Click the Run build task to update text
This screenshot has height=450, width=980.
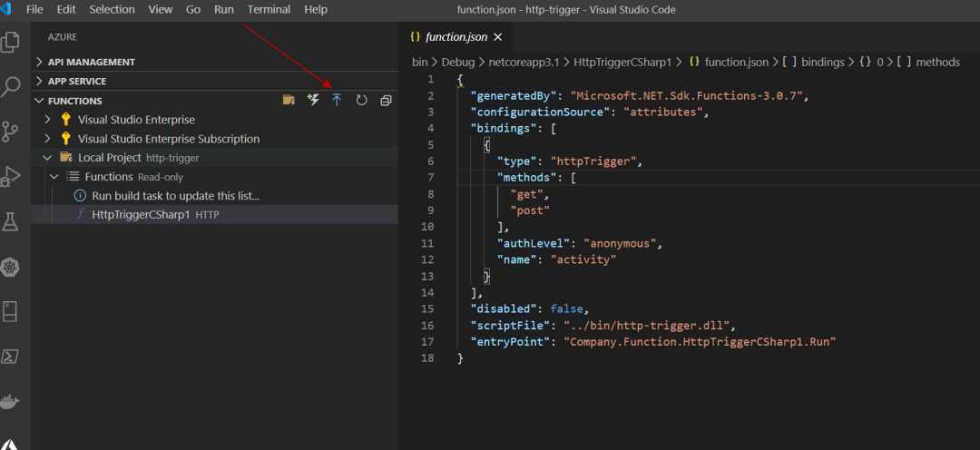click(x=176, y=196)
